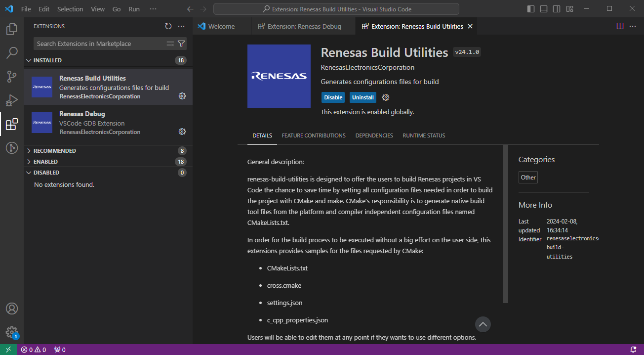Viewport: 644px width, 355px height.
Task: Clear the extensions search results
Action: point(170,44)
